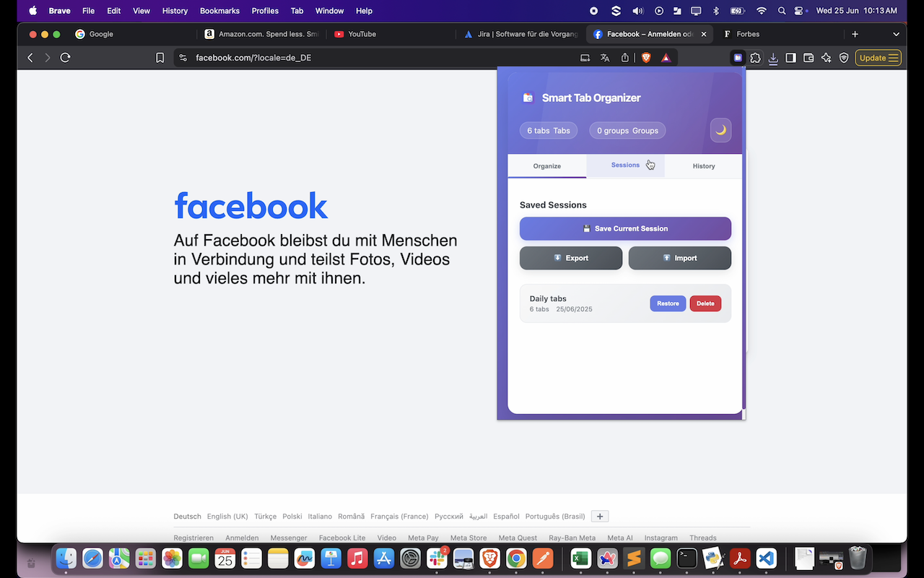Viewport: 924px width, 578px height.
Task: Launch Leo AI assistant from the toolbar
Action: [827, 58]
